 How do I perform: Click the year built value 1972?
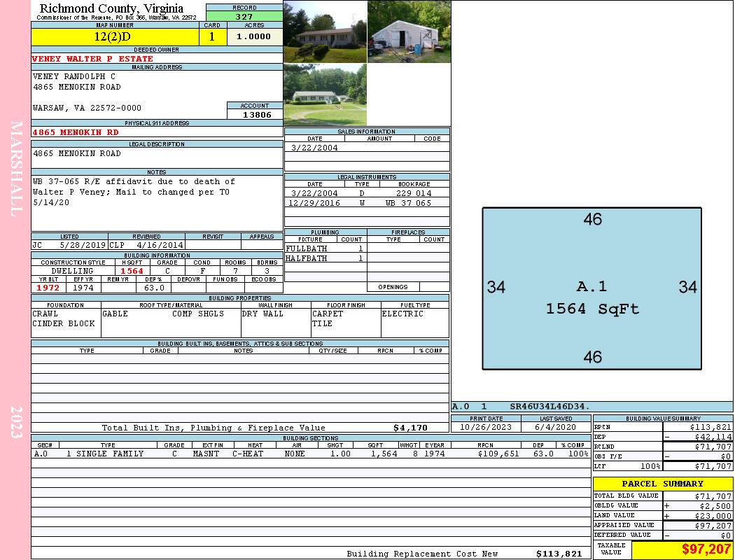(48, 288)
